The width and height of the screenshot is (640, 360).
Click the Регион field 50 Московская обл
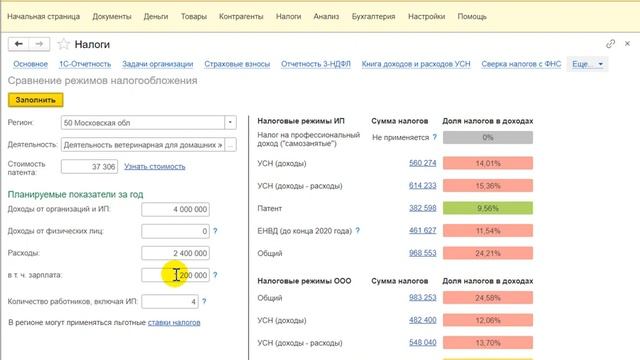pyautogui.click(x=143, y=122)
